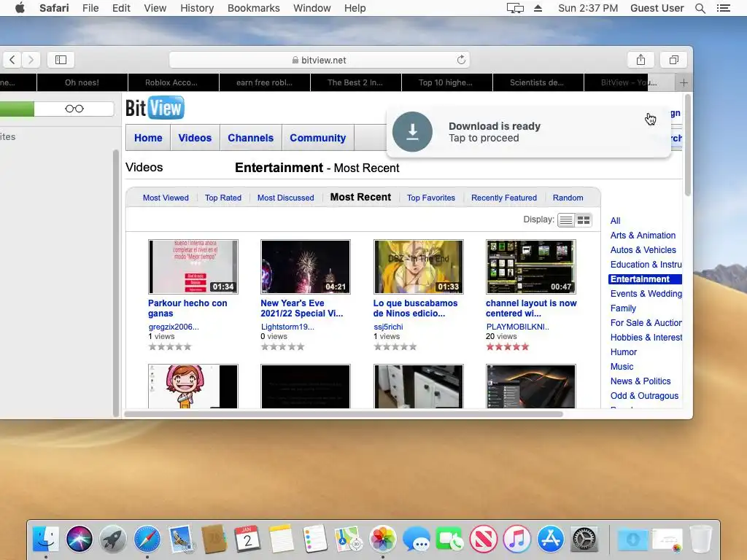The width and height of the screenshot is (747, 560).
Task: Open 'Parkour hecho con ganas' video title
Action: (187, 308)
